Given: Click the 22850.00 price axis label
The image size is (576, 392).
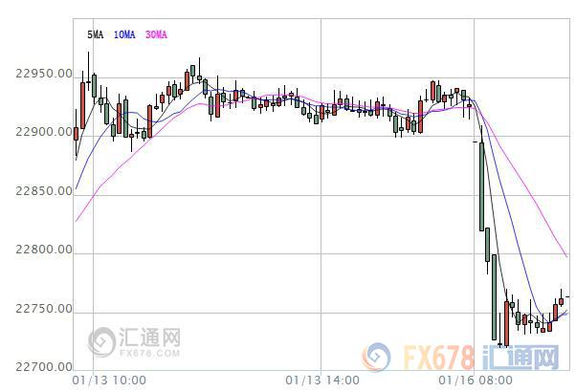Looking at the screenshot, I should tap(44, 191).
